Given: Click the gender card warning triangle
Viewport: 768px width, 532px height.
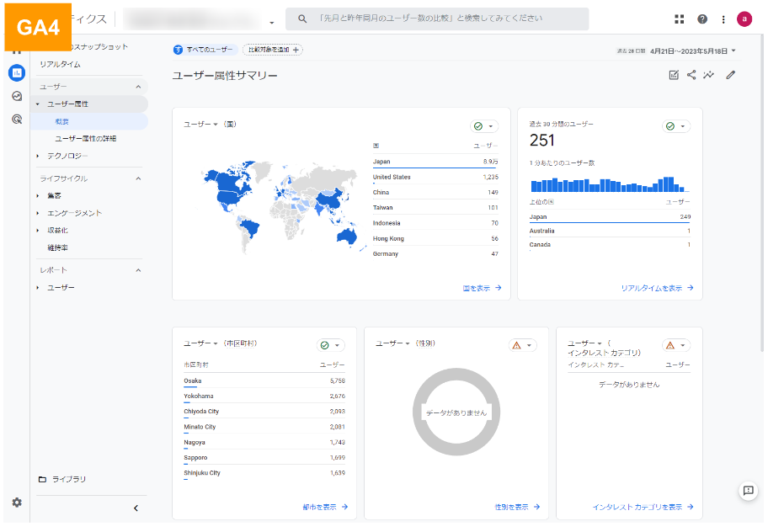Looking at the screenshot, I should point(516,345).
